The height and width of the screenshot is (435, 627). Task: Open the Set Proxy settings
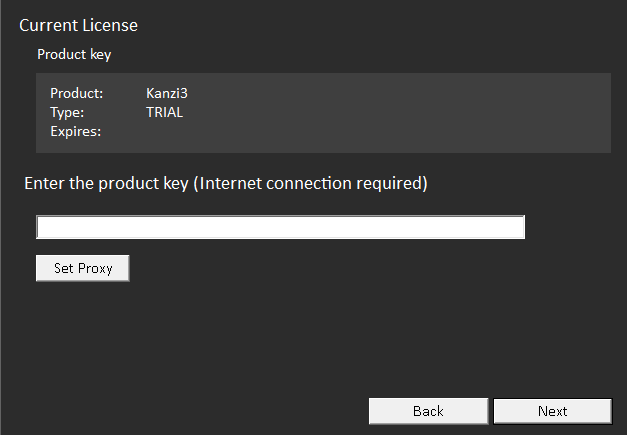coord(83,268)
